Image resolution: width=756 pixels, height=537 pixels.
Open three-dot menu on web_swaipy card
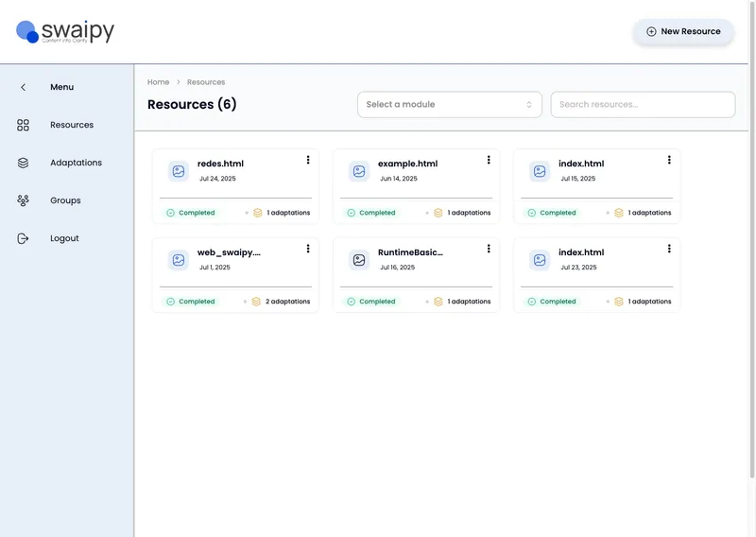pyautogui.click(x=308, y=249)
